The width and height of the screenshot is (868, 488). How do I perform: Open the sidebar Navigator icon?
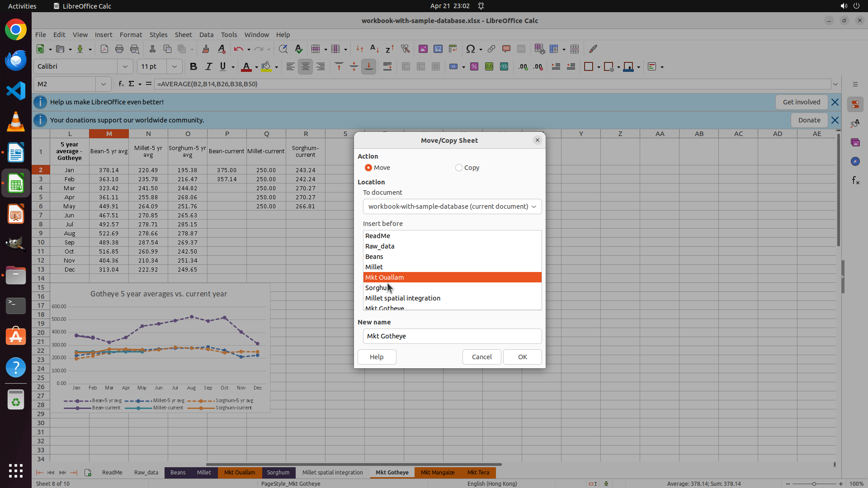(855, 162)
